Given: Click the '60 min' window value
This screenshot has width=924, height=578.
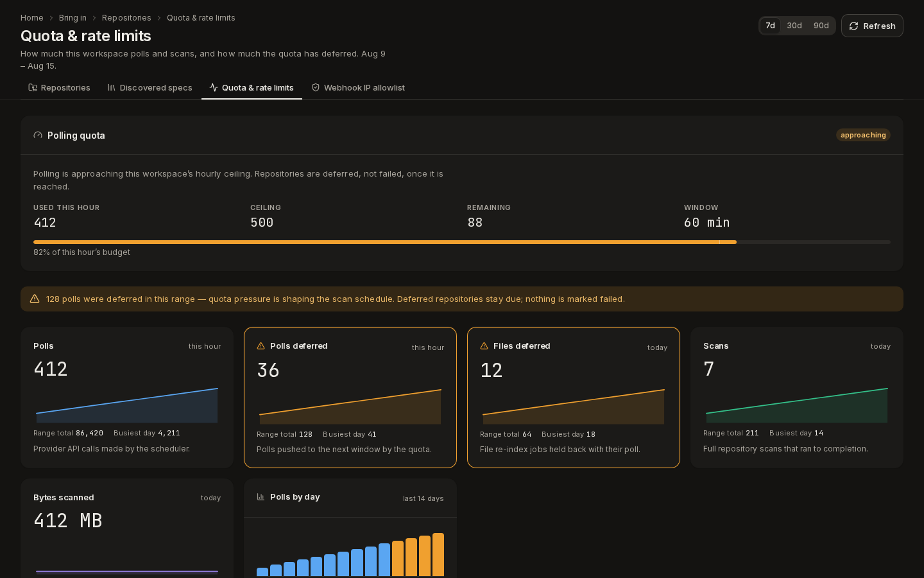Looking at the screenshot, I should [706, 222].
